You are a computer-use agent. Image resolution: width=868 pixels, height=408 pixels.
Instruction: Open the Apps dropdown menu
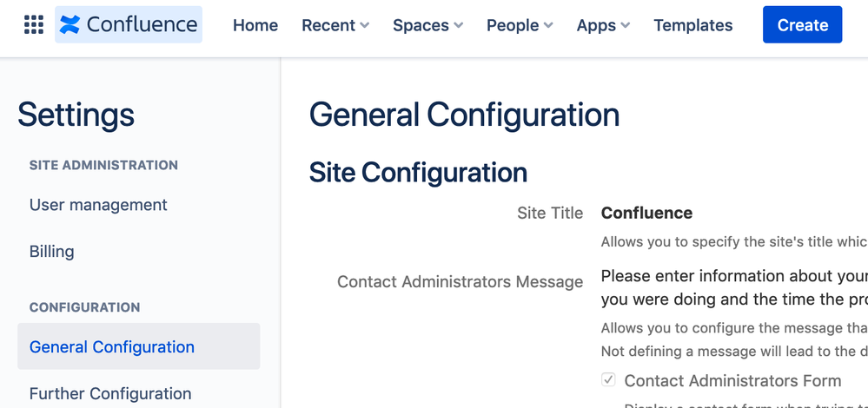click(603, 25)
